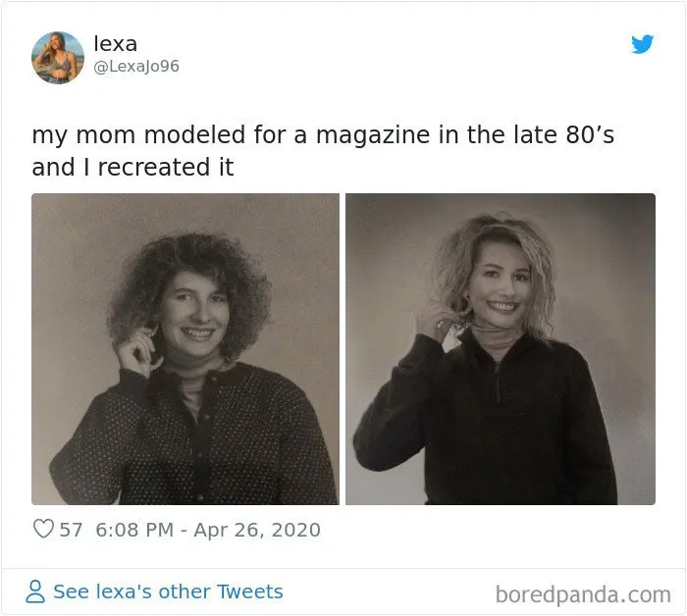This screenshot has width=687, height=616.
Task: Click the person icon beside other Tweets link
Action: pos(35,591)
